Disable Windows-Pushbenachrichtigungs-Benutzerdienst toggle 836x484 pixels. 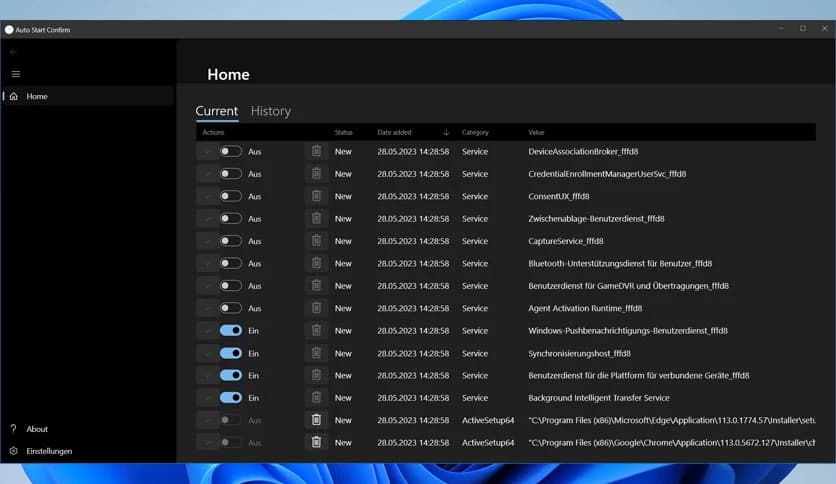coord(231,330)
